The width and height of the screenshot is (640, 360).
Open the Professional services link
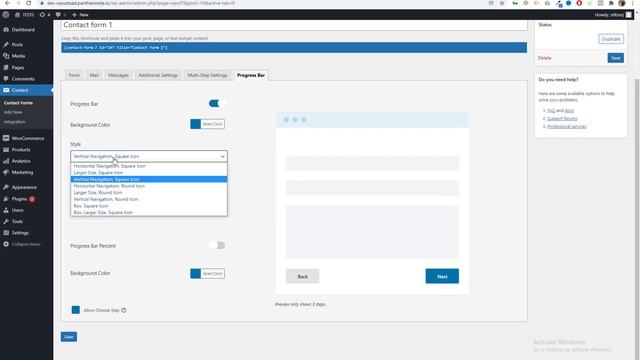[x=567, y=127]
